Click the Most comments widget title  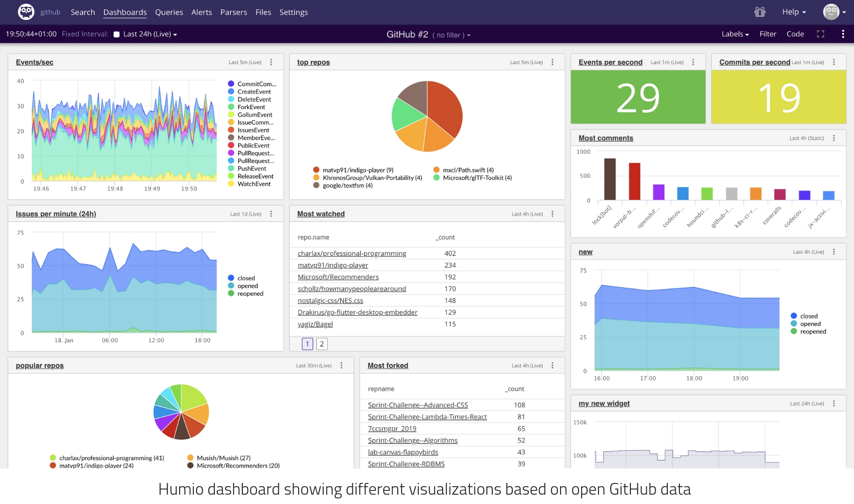coord(606,138)
